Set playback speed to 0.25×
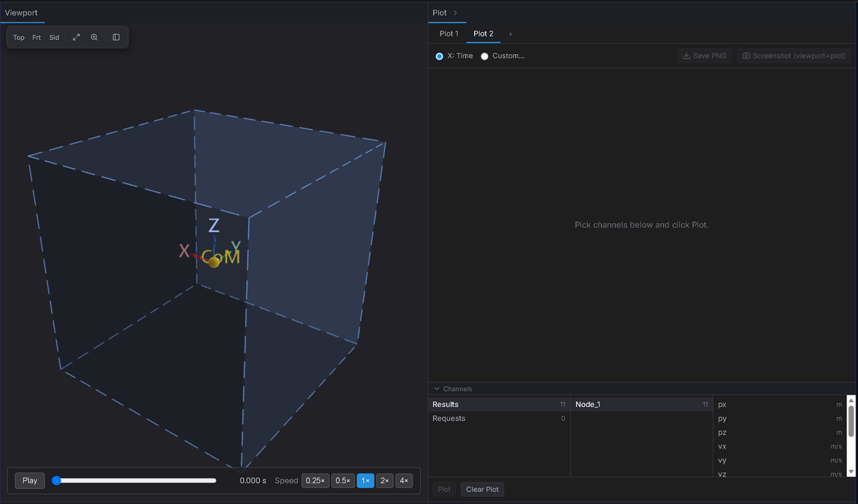 pos(315,480)
